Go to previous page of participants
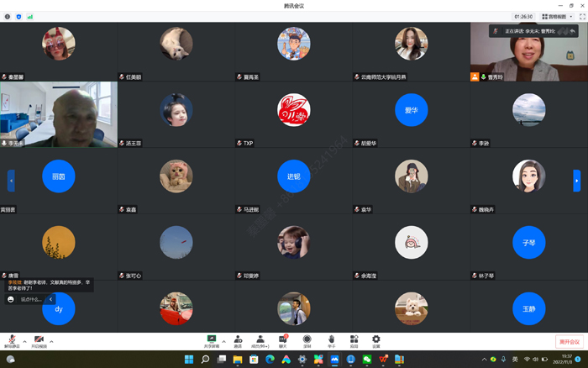Viewport: 588px width, 368px height. pyautogui.click(x=11, y=180)
